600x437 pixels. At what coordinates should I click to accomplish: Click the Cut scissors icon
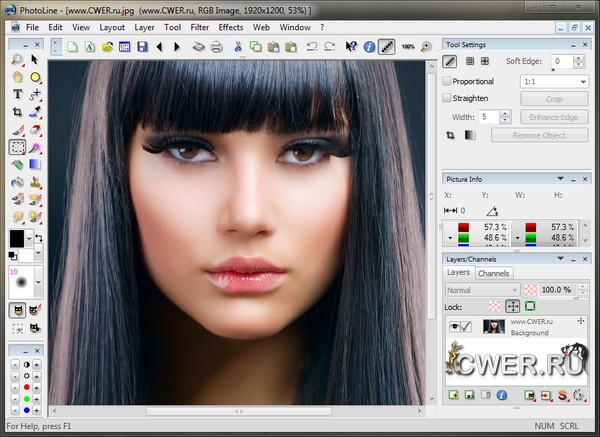[239, 46]
